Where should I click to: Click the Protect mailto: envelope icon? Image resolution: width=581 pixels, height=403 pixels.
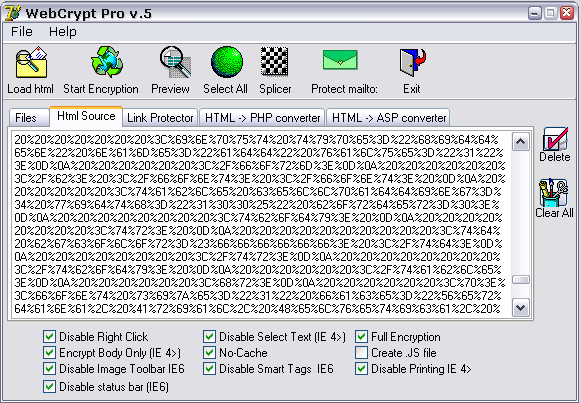340,60
